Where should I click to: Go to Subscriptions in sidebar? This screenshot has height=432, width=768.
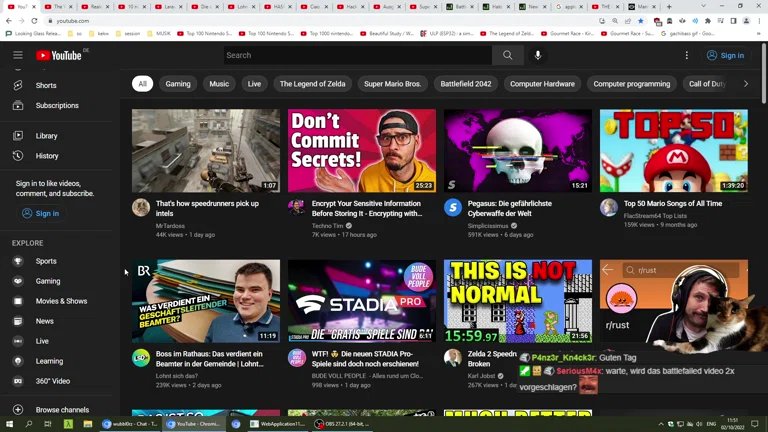57,105
